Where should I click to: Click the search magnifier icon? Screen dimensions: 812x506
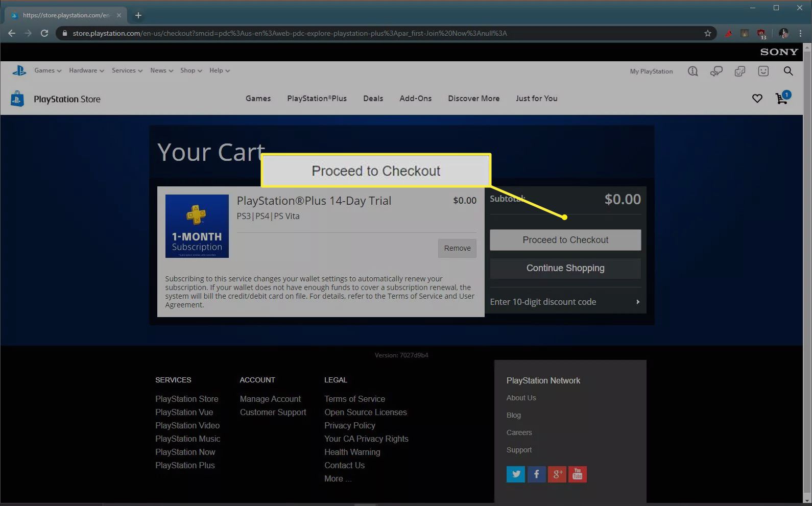[789, 71]
